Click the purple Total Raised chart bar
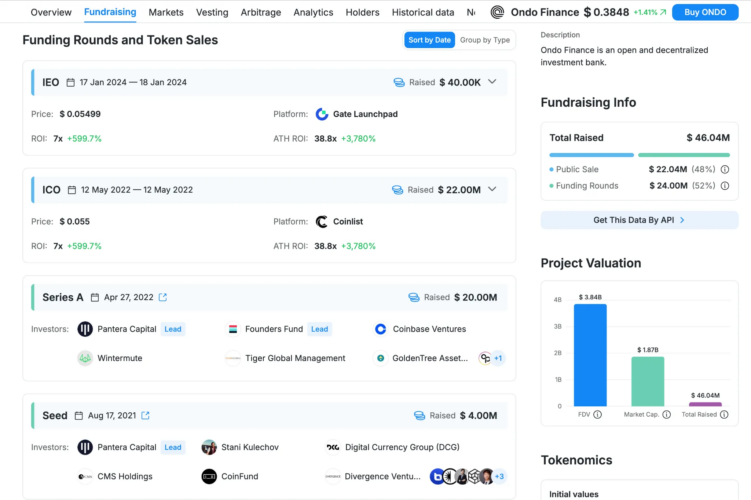The height and width of the screenshot is (500, 751). [x=705, y=404]
